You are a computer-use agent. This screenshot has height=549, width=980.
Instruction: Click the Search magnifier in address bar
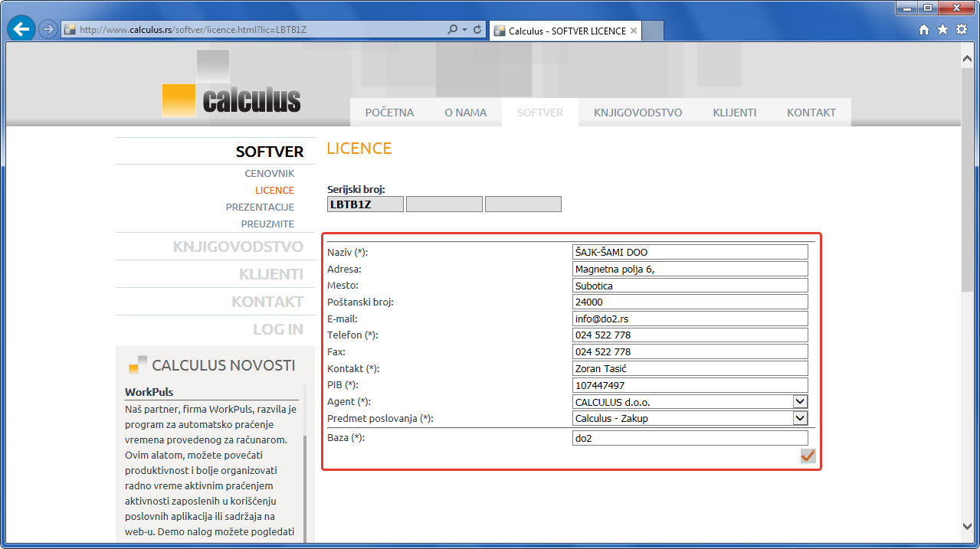coord(452,30)
